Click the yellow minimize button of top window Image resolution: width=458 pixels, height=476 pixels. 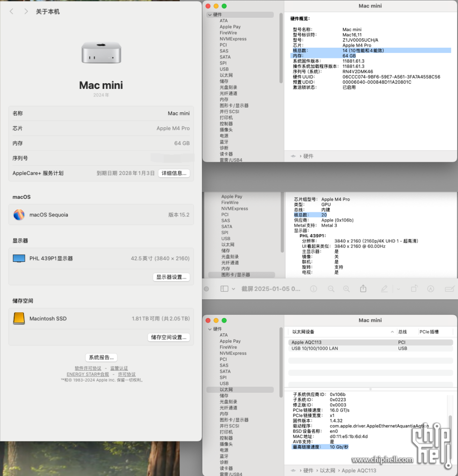pos(216,6)
